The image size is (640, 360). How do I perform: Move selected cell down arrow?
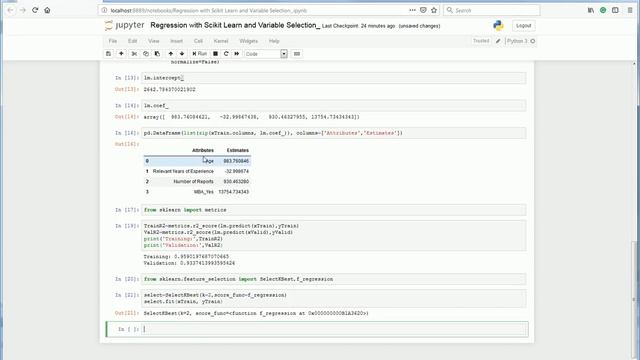pyautogui.click(x=182, y=54)
